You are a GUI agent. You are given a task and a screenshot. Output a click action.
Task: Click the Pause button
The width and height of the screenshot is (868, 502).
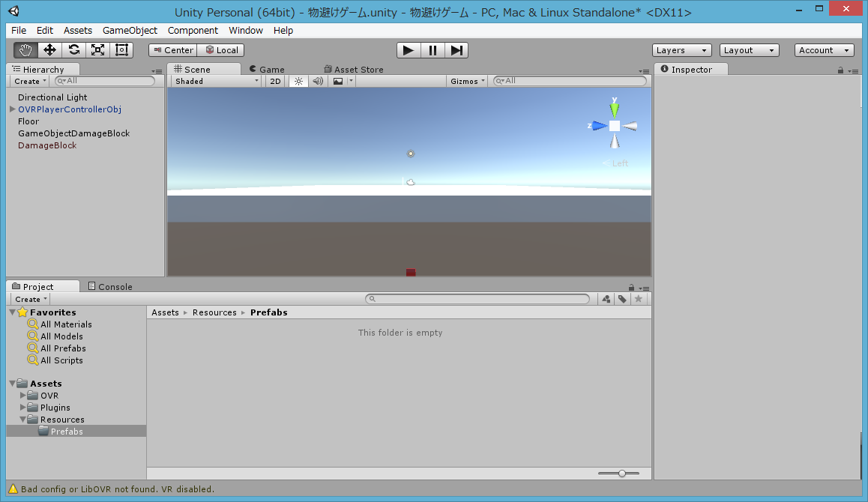pyautogui.click(x=433, y=50)
